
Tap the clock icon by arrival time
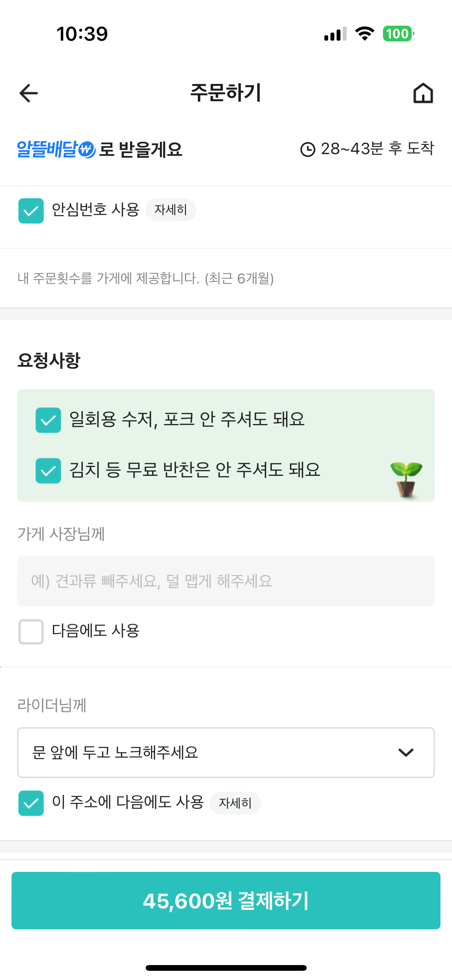(307, 150)
